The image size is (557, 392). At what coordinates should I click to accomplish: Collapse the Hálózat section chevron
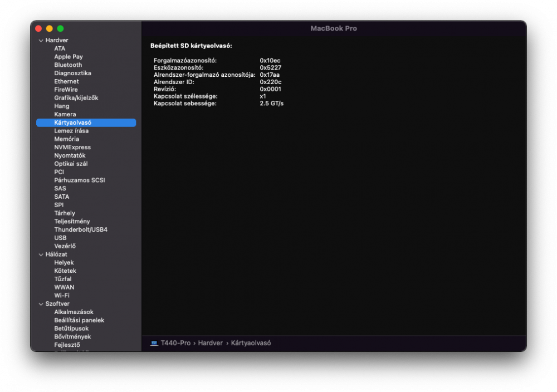(41, 254)
